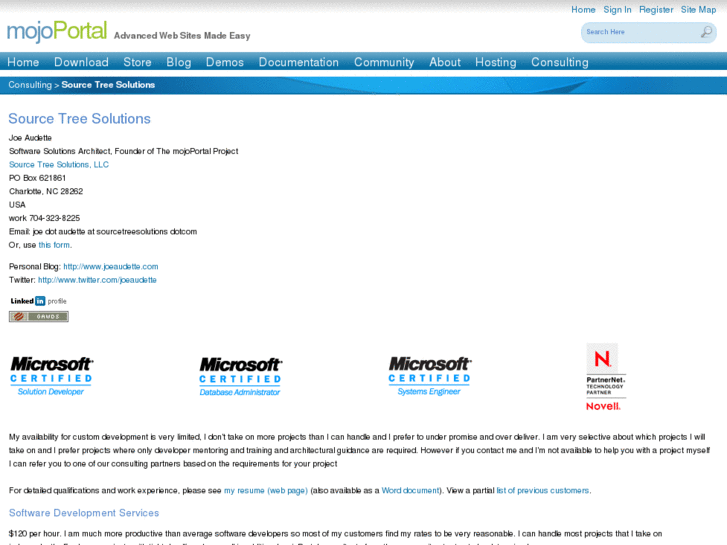Open the Twitter joeaudette link
The height and width of the screenshot is (545, 727).
click(97, 280)
